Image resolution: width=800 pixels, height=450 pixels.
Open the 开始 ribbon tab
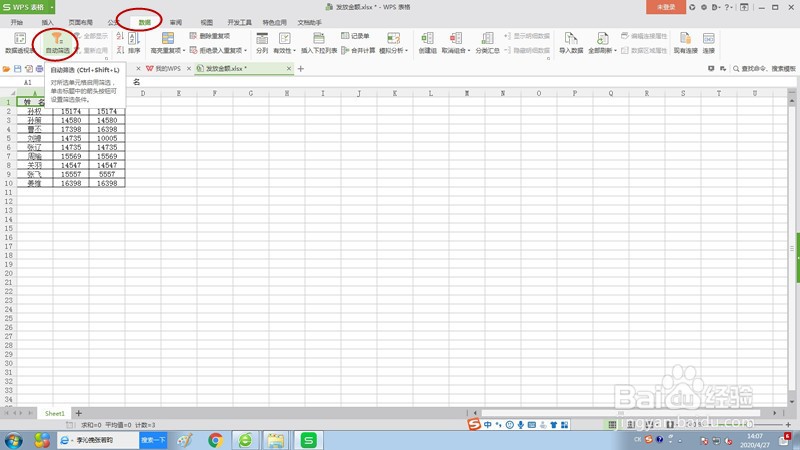(17, 22)
